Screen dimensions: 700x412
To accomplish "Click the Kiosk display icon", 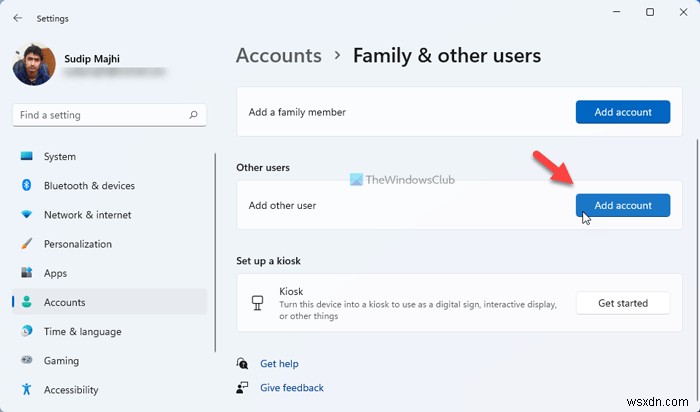I will point(258,303).
